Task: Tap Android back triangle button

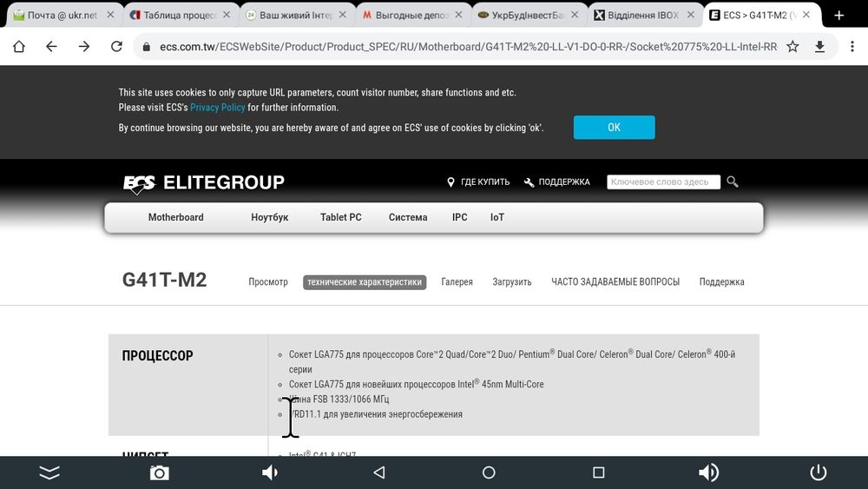Action: click(x=379, y=472)
